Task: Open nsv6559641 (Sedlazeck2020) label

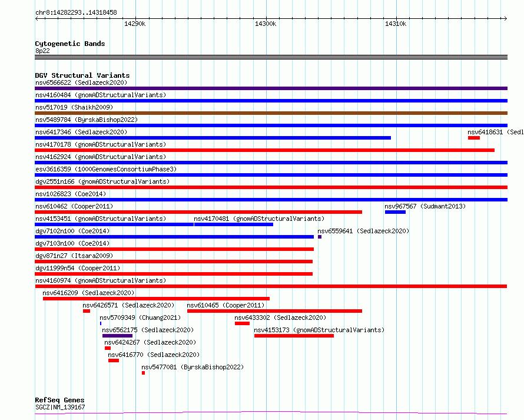Action: [363, 231]
